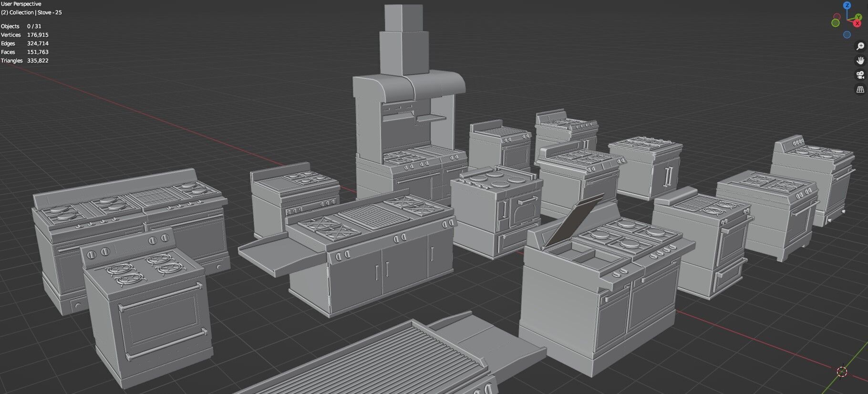Click the hand pan view icon
Image resolution: width=868 pixels, height=394 pixels.
point(860,61)
